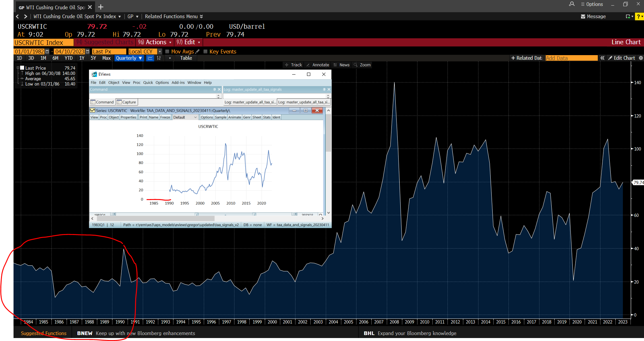Pin the EViews Command pane

tap(214, 89)
